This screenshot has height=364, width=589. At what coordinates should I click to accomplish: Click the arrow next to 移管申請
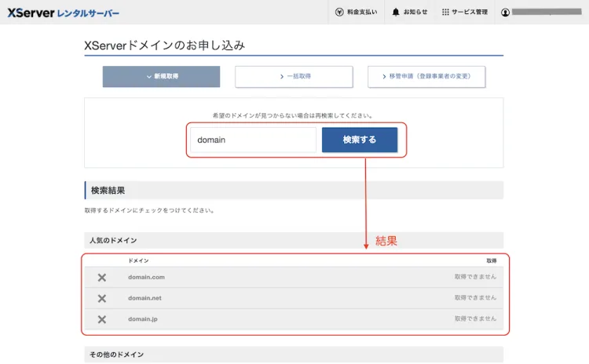pyautogui.click(x=384, y=77)
